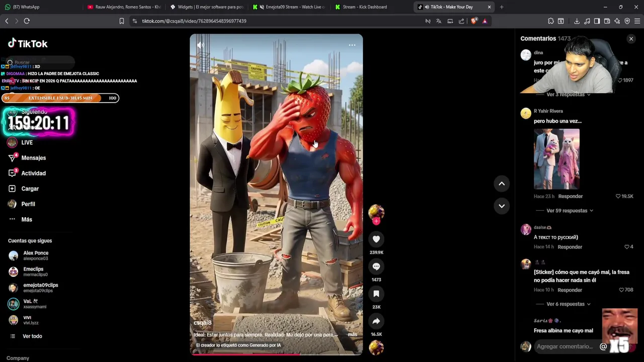This screenshot has width=644, height=362.
Task: Open comments bubble icon showing 1473
Action: (376, 266)
